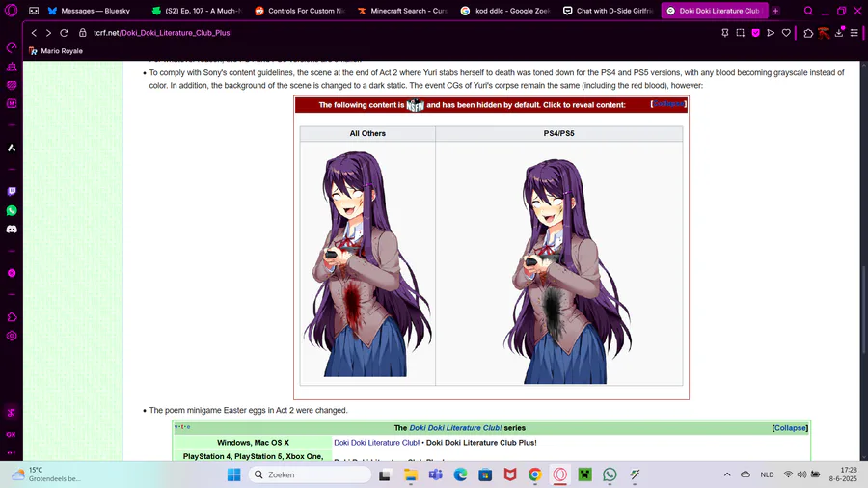The image size is (868, 488).
Task: Open WhatsApp in the sidebar
Action: 12,210
